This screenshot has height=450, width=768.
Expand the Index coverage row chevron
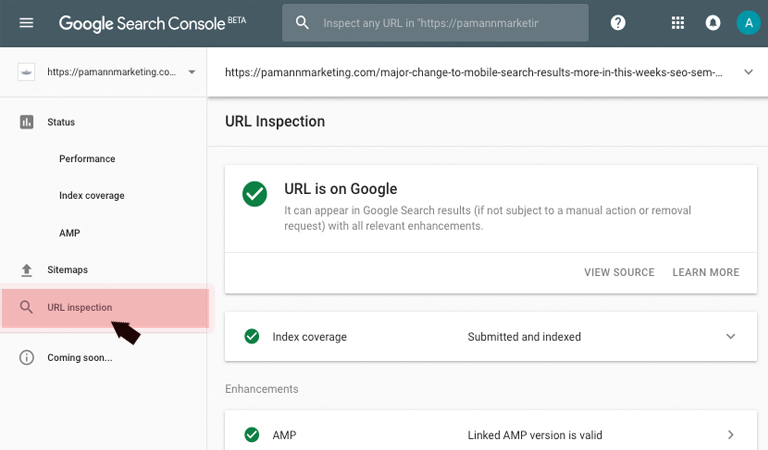[x=731, y=336]
